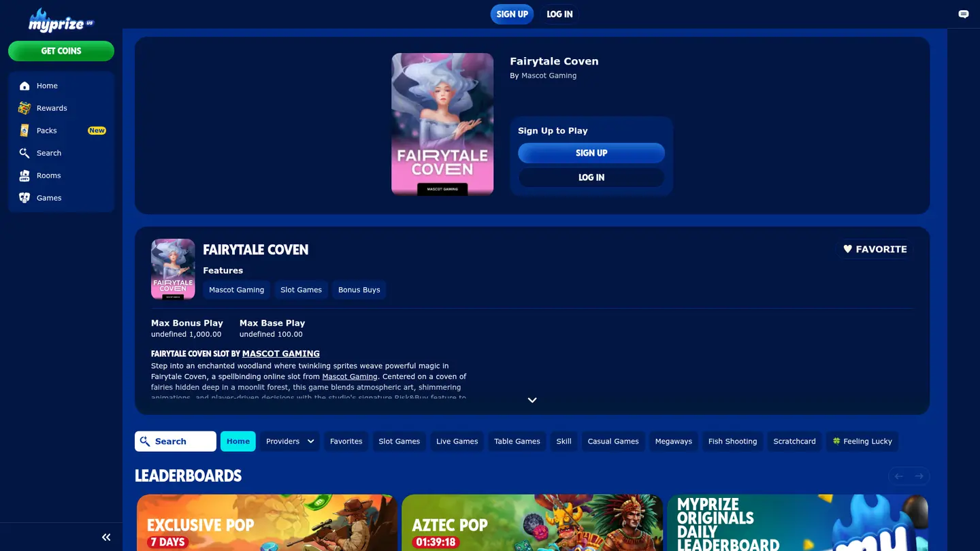Click the Packs card icon
The image size is (980, 551).
[24, 131]
